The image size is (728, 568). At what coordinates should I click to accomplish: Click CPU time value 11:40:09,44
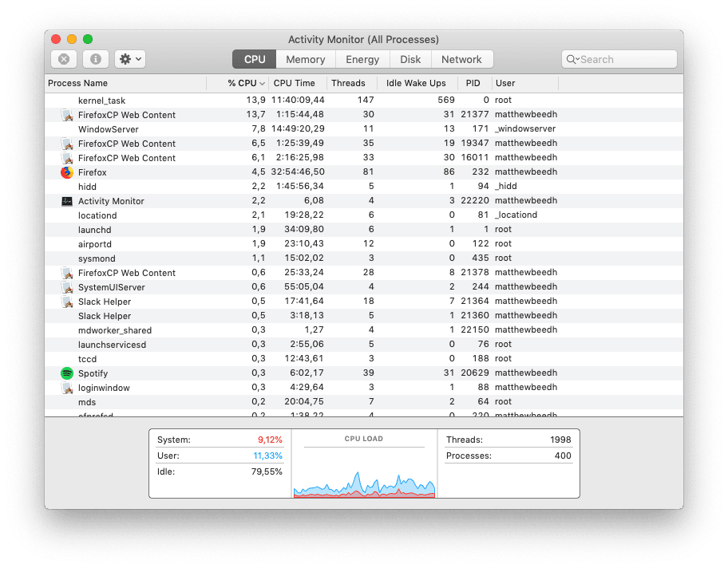[x=298, y=101]
